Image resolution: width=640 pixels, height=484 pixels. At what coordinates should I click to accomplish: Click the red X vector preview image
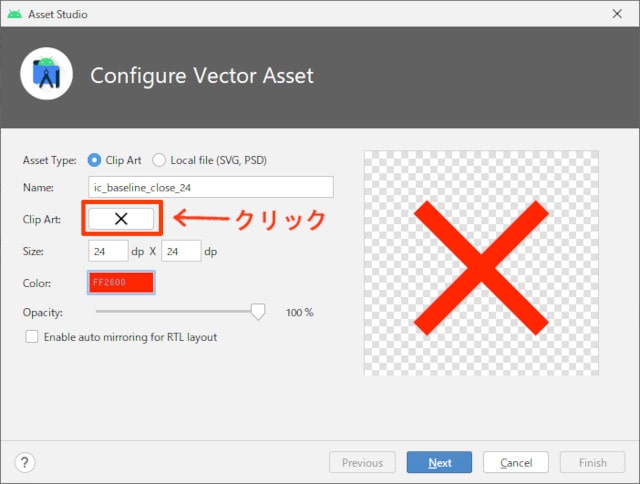coord(481,267)
